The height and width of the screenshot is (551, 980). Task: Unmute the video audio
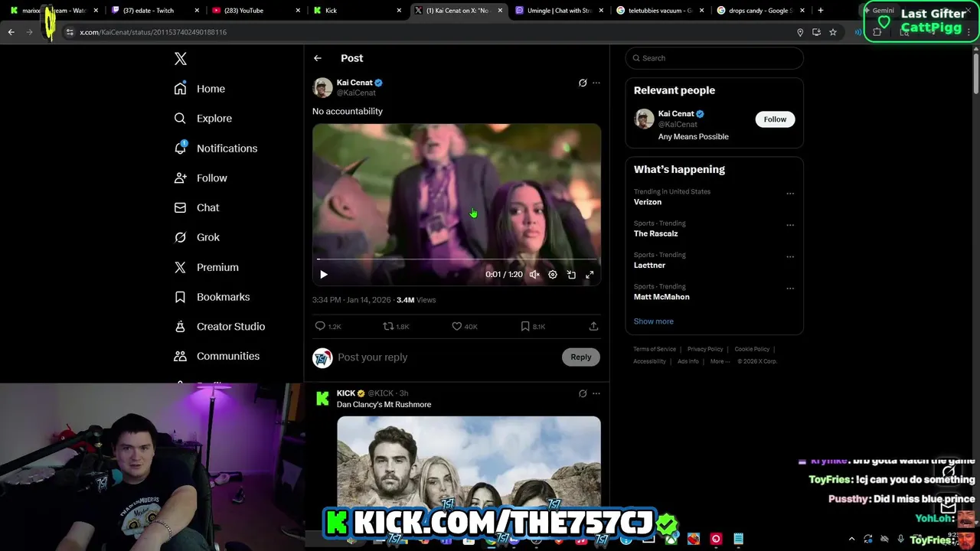534,275
